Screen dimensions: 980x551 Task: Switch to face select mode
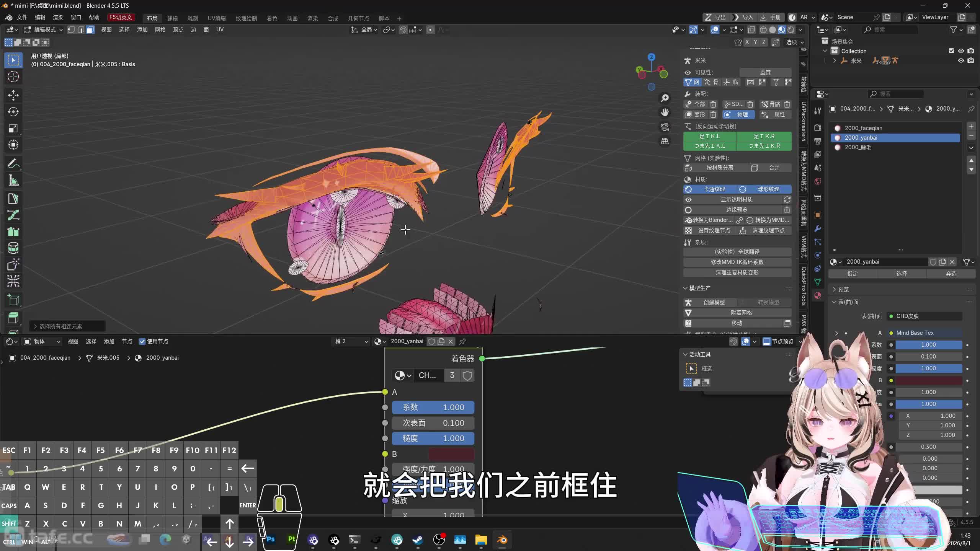point(90,30)
